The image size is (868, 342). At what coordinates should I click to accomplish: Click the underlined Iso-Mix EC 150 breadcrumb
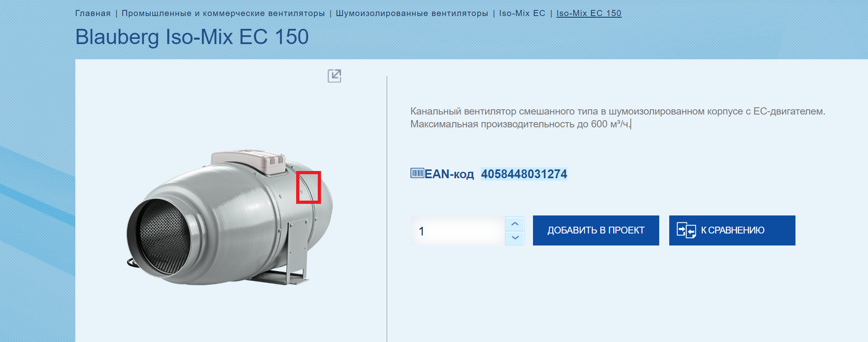(589, 13)
